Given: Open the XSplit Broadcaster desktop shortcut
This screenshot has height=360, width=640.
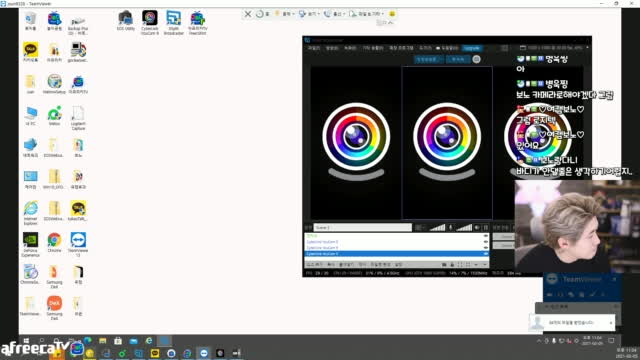Looking at the screenshot, I should coord(173,22).
